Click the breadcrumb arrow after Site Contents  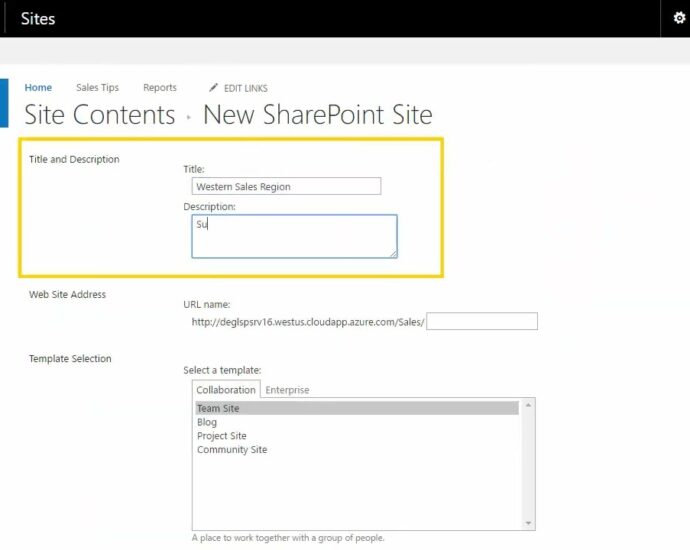click(x=188, y=117)
